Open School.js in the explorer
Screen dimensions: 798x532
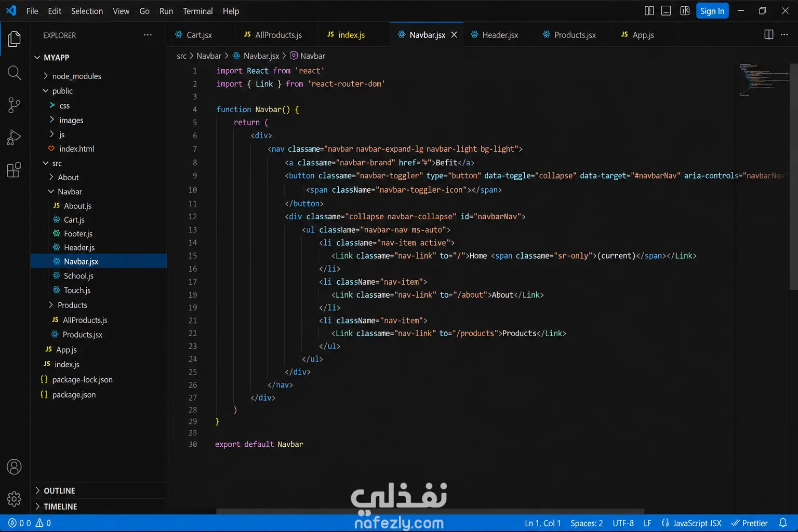tap(78, 276)
